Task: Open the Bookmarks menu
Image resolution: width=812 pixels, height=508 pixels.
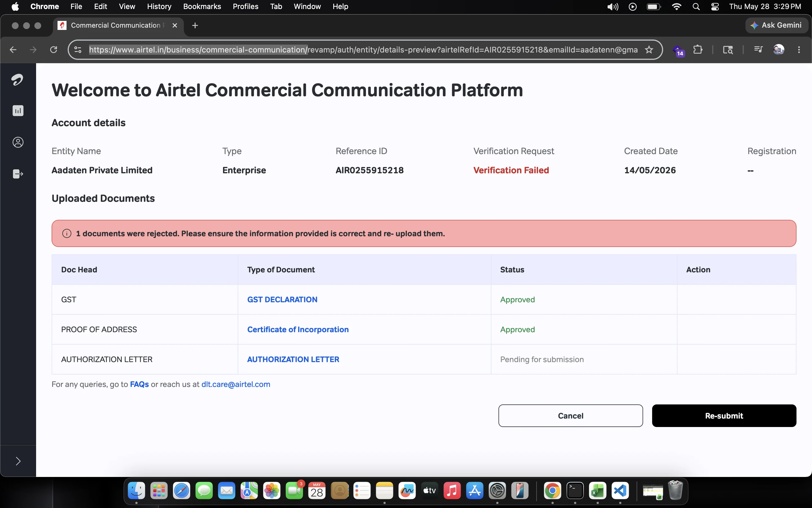Action: pyautogui.click(x=202, y=6)
